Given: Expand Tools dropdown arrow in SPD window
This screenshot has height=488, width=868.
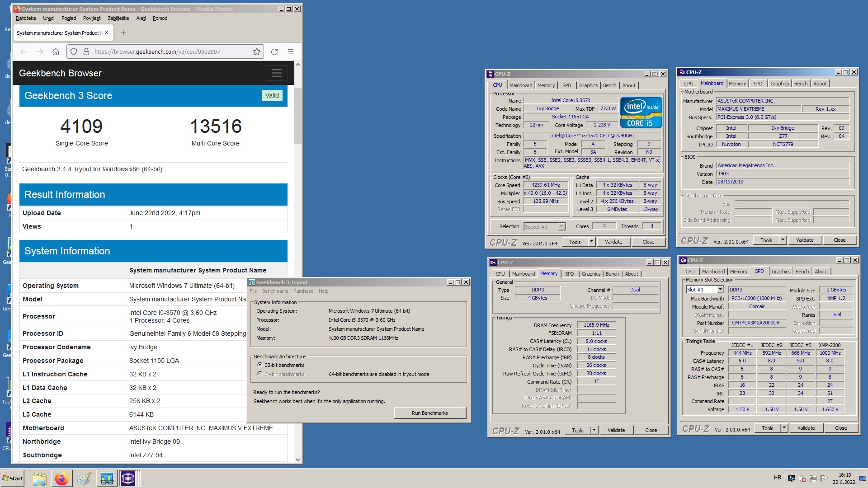Looking at the screenshot, I should pyautogui.click(x=784, y=428).
